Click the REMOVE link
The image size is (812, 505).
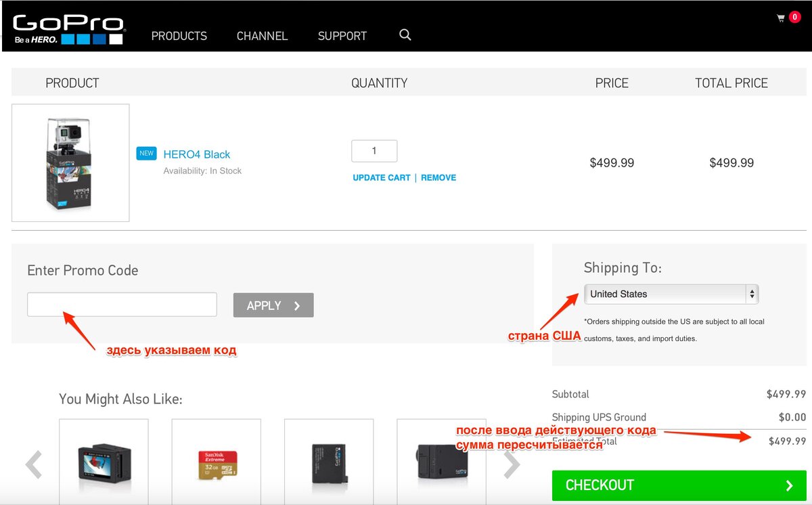(x=438, y=177)
